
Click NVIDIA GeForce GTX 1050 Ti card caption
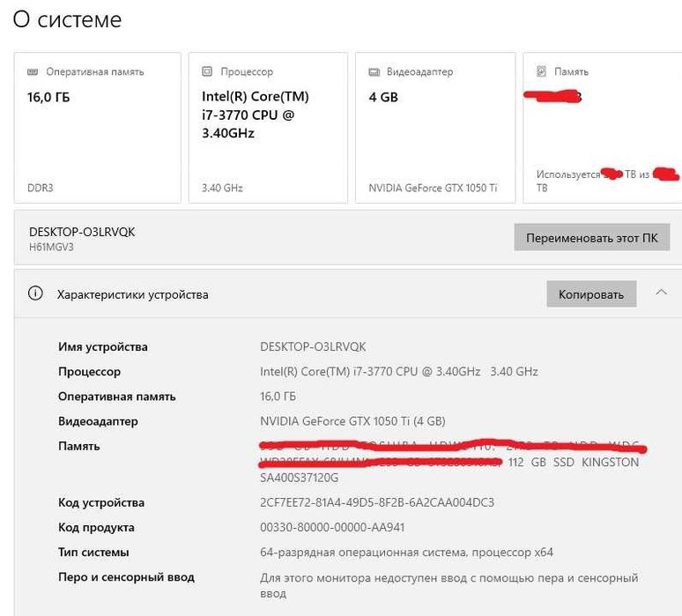tap(433, 188)
